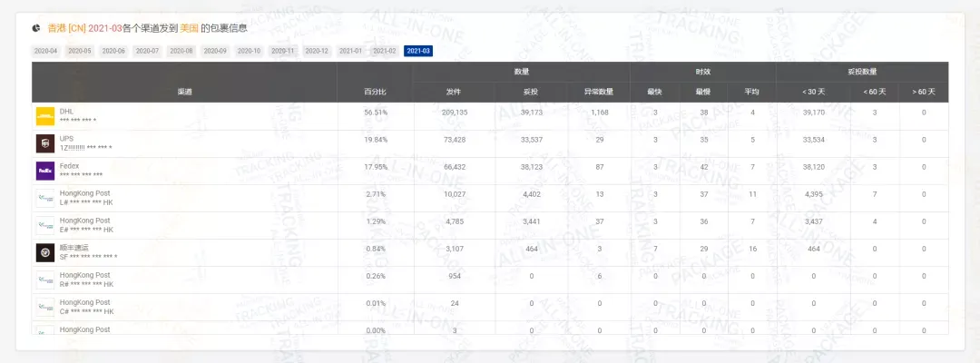The image size is (980, 363).
Task: Select the 2020-12 month tab
Action: 317,51
